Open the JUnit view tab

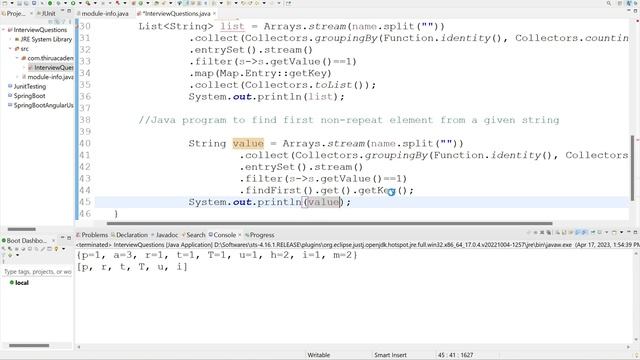pos(46,13)
